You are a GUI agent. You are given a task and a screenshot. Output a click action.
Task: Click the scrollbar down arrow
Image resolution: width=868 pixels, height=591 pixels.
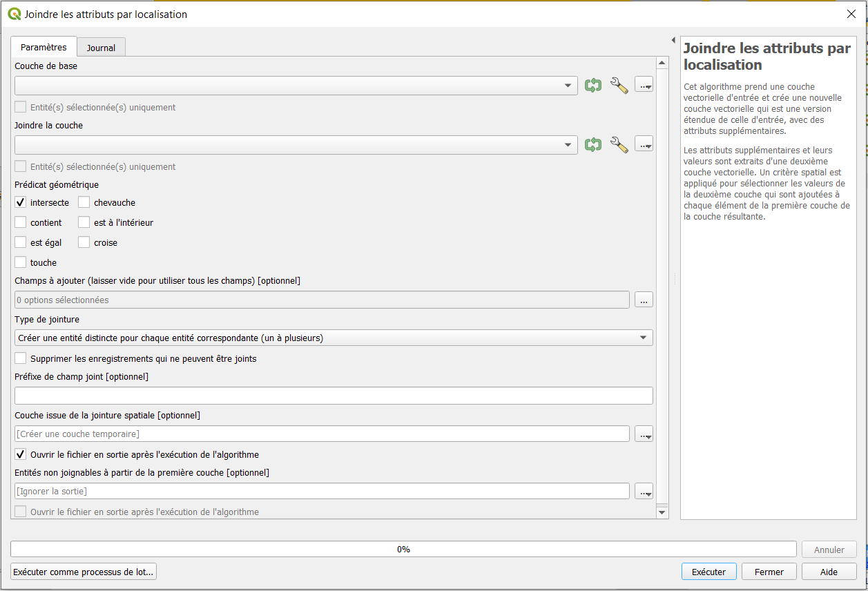click(x=662, y=512)
